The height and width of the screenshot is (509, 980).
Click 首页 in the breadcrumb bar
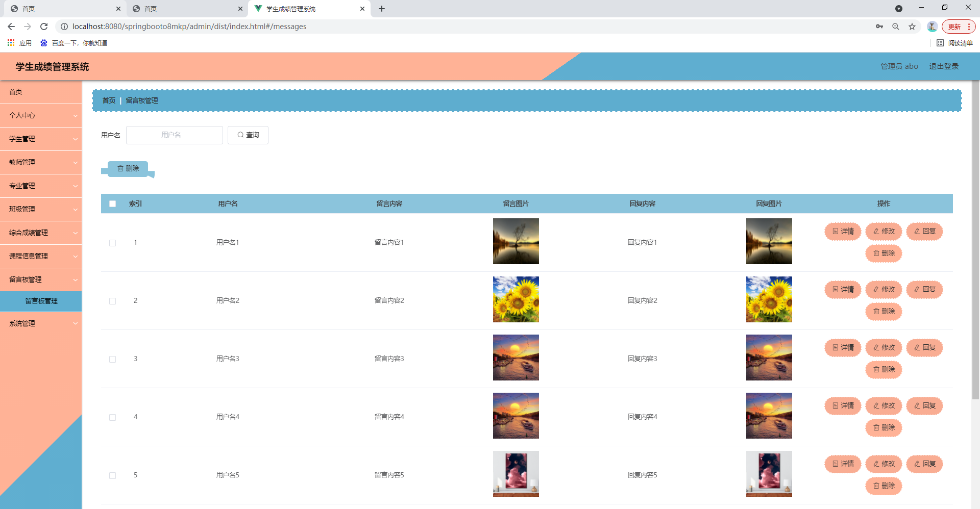click(x=109, y=100)
